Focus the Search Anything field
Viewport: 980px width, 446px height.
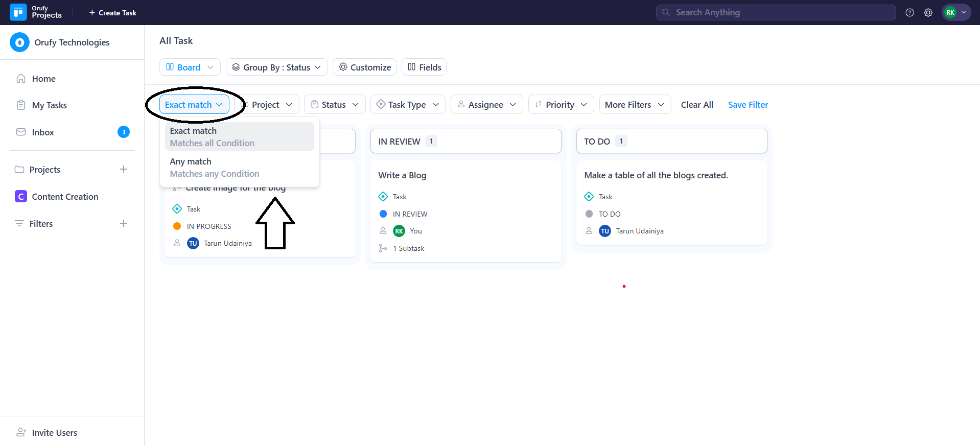(776, 12)
